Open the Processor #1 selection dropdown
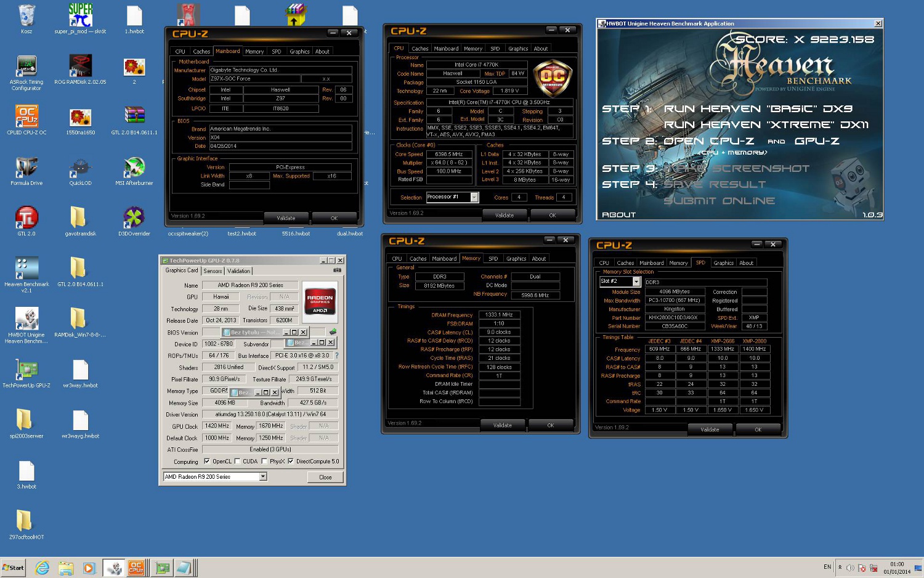Image resolution: width=924 pixels, height=578 pixels. coord(474,197)
